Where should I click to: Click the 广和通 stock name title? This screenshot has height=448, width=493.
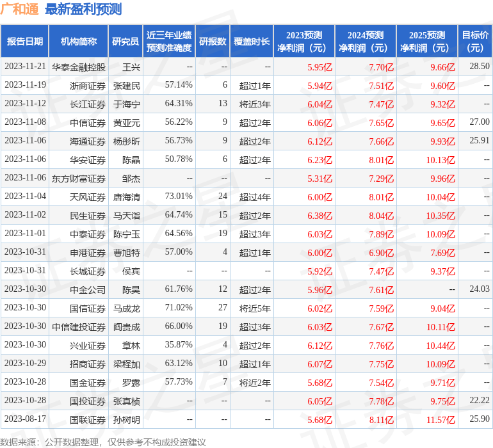coord(19,9)
